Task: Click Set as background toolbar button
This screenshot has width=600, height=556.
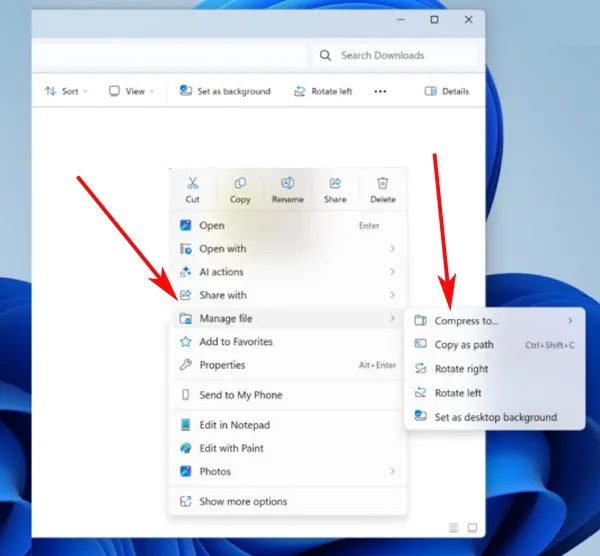Action: [x=225, y=91]
